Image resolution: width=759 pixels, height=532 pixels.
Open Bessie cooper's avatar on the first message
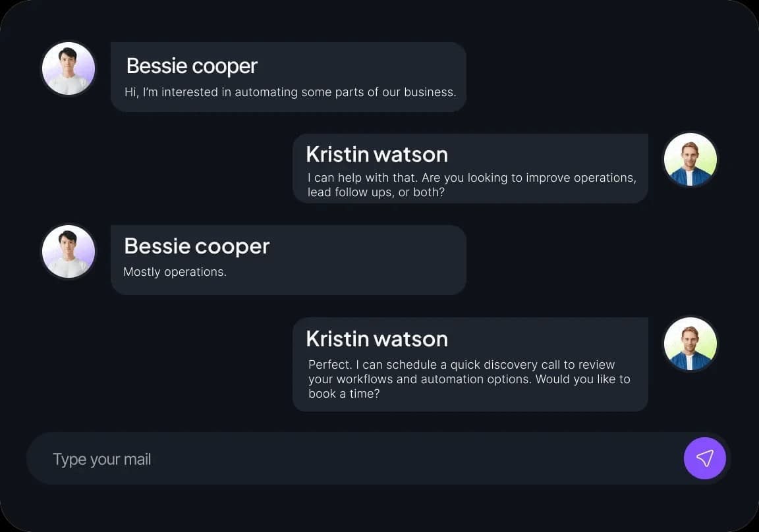[69, 69]
